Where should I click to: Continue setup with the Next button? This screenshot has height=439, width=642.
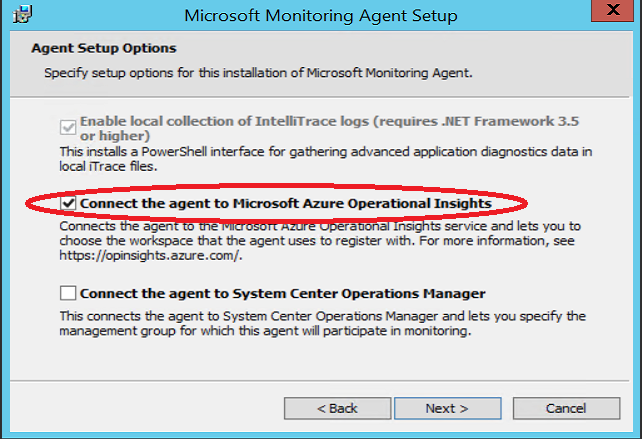[x=448, y=408]
